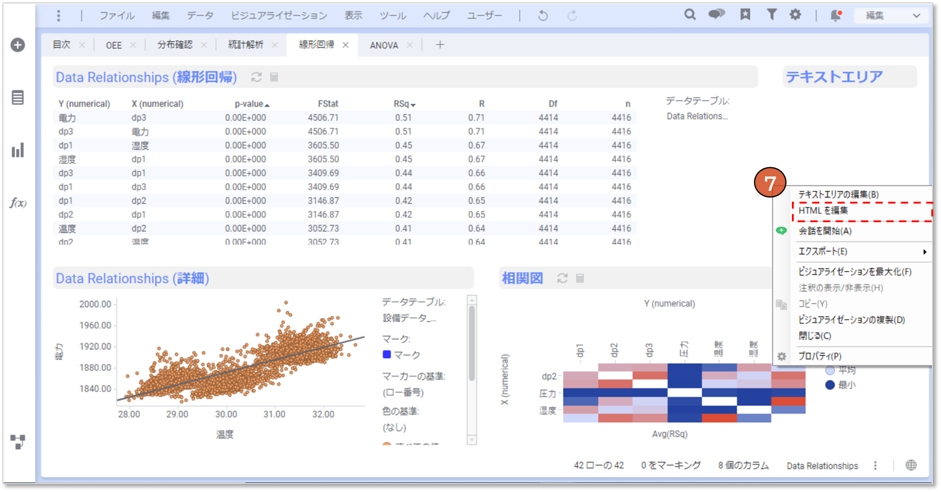The height and width of the screenshot is (492, 941).
Task: Click the blue マーク color swatch
Action: [x=388, y=354]
